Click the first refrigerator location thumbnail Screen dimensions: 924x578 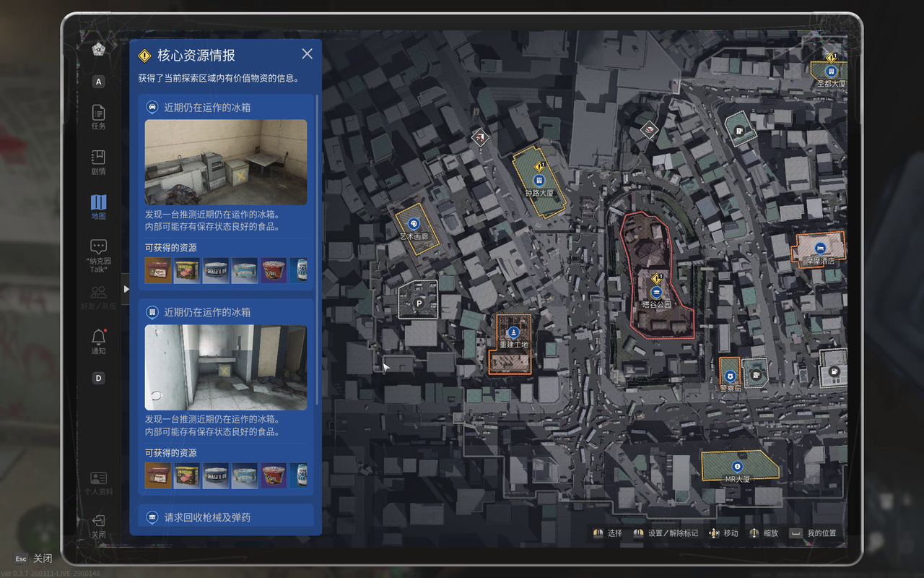[225, 163]
